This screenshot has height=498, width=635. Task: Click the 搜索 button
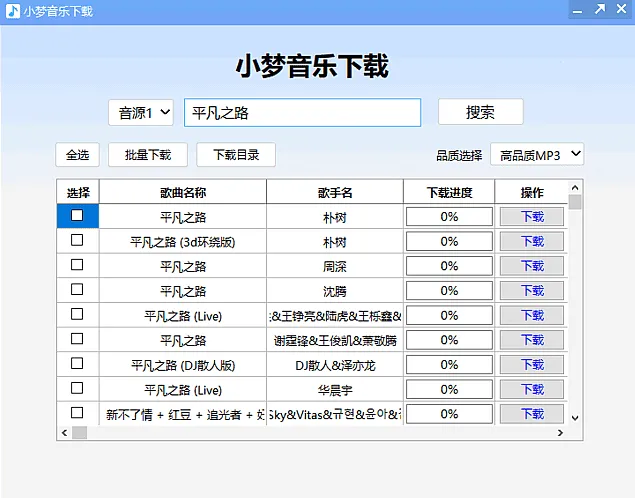point(480,112)
